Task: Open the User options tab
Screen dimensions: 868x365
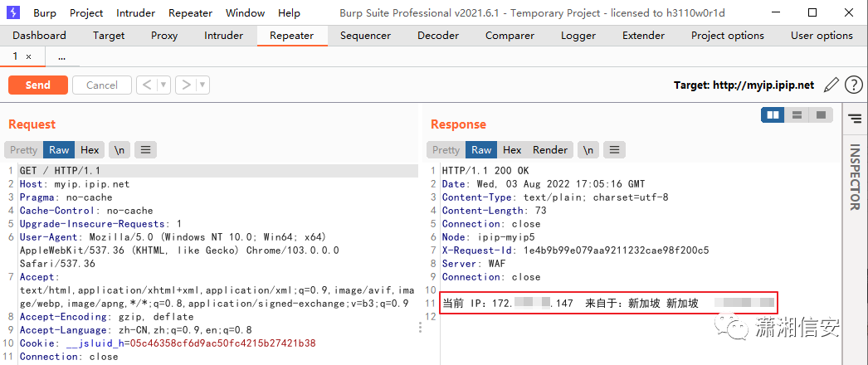Action: pyautogui.click(x=822, y=36)
